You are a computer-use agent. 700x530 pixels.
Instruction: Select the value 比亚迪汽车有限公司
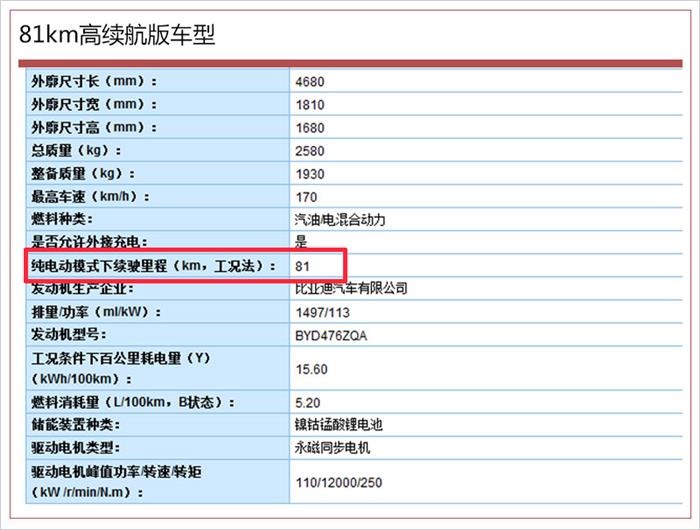tap(351, 288)
